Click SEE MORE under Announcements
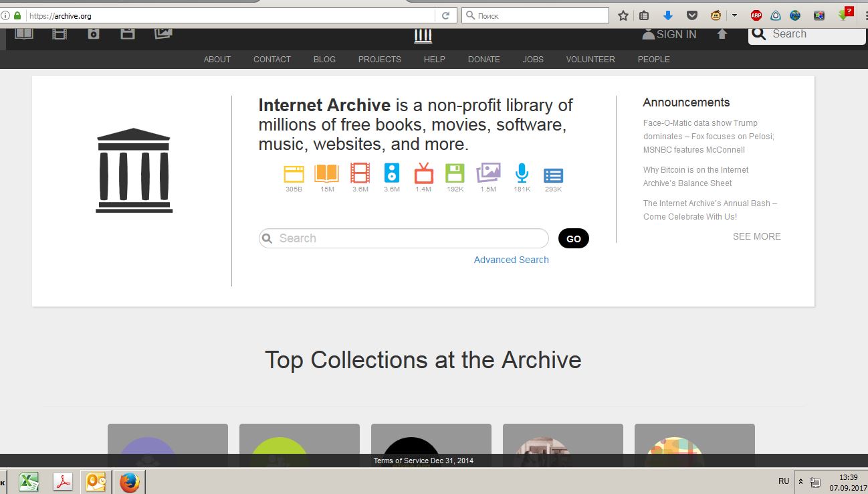The width and height of the screenshot is (868, 494). pyautogui.click(x=757, y=236)
